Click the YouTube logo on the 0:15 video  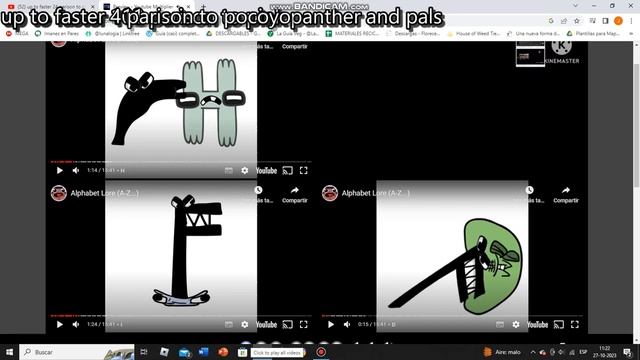point(538,324)
